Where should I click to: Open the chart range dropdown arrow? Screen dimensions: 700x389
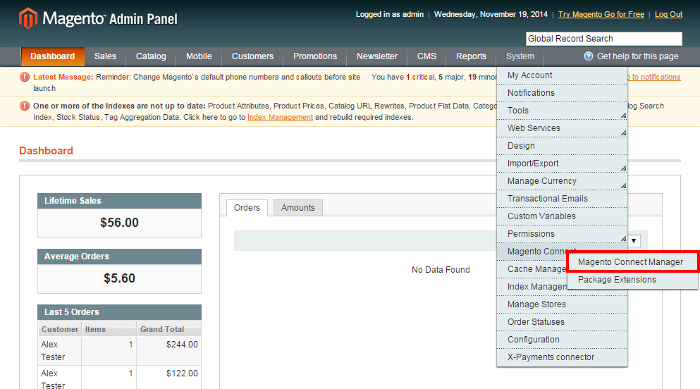[634, 241]
